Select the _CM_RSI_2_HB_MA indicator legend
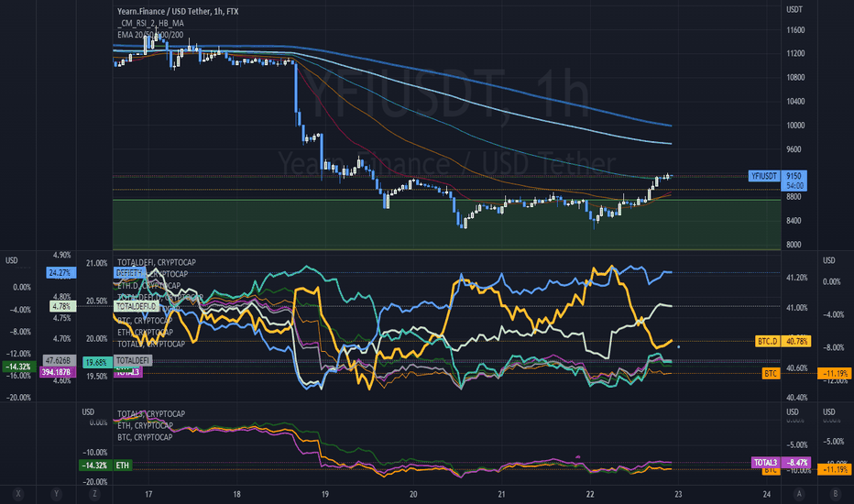The image size is (854, 504). pos(151,23)
